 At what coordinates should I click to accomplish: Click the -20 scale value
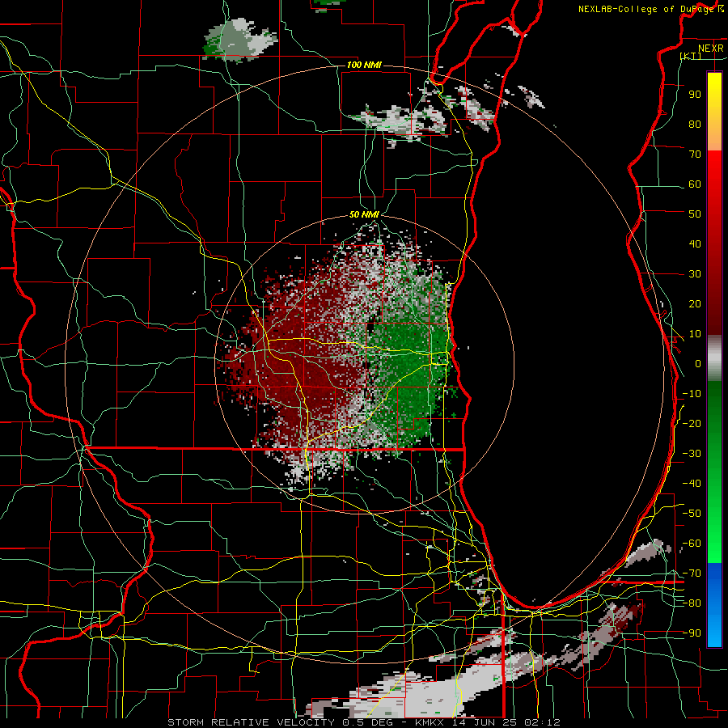click(692, 423)
